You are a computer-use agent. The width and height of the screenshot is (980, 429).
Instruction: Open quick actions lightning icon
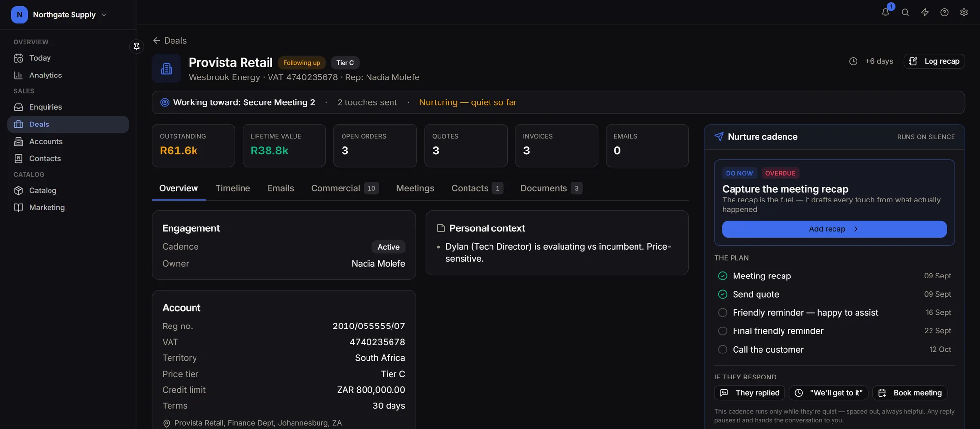click(x=925, y=12)
